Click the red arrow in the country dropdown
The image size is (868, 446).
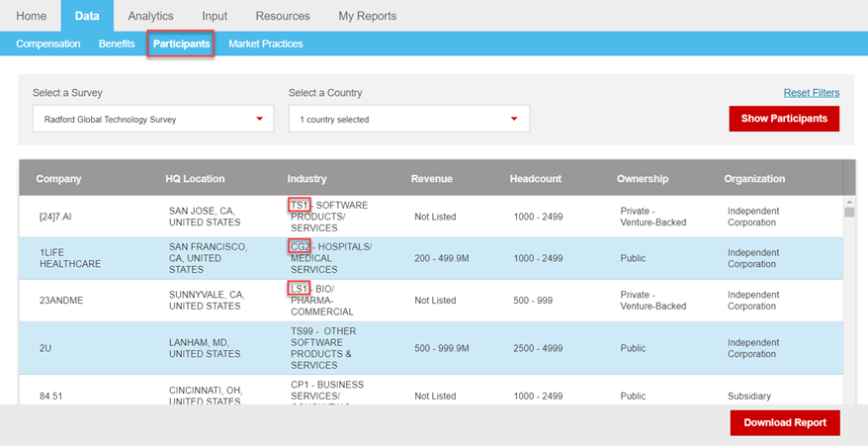coord(514,119)
